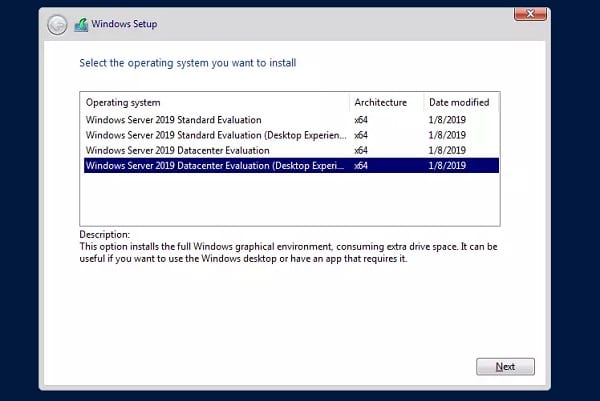This screenshot has height=401, width=600.
Task: Click the 'Select the operating system' heading
Action: pos(187,63)
